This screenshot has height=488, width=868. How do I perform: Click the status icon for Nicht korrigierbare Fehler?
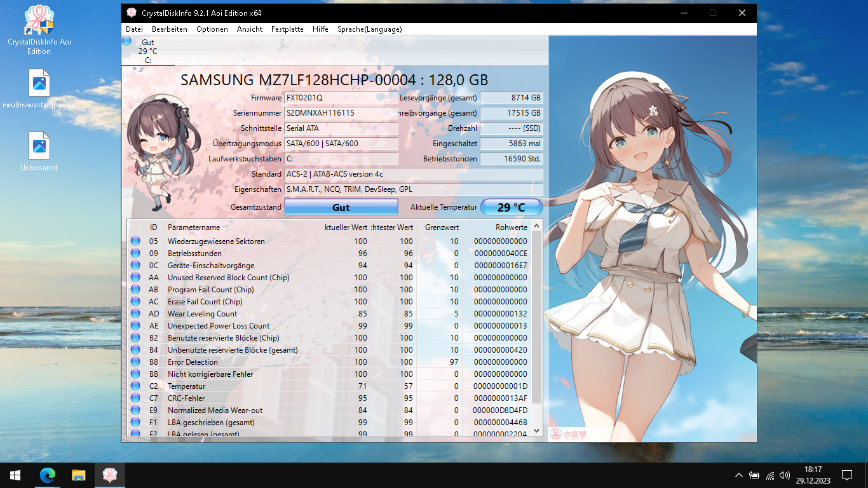135,374
